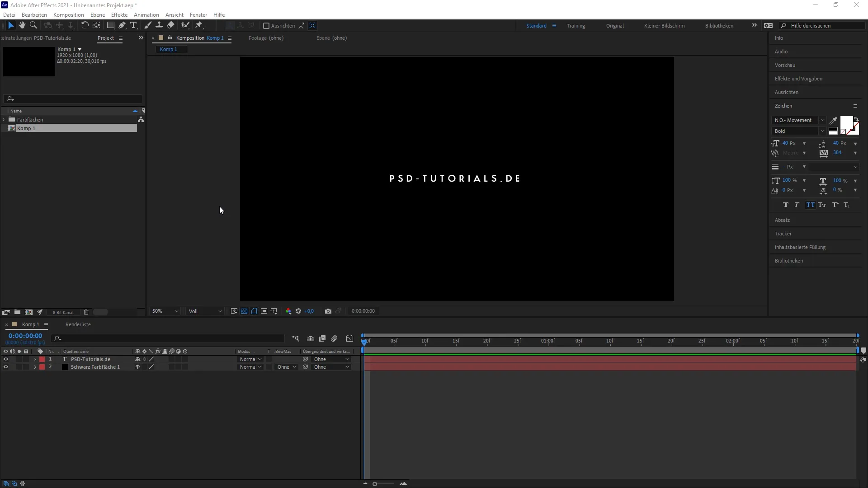Activate the Zoom magnifier tool
This screenshot has height=488, width=868.
click(x=33, y=25)
